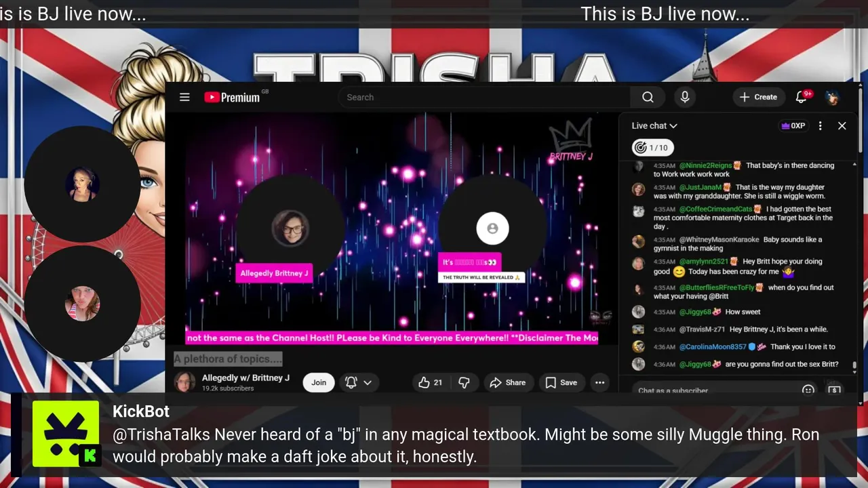Click CarolinaMoon8357 chat avatar
This screenshot has width=868, height=488.
[x=638, y=346]
